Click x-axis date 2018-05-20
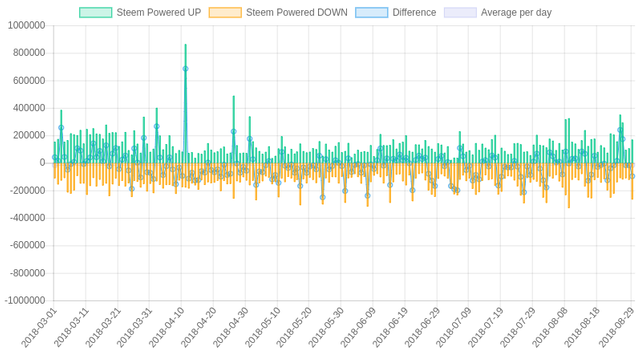Viewport: 640px width, 361px height. pyautogui.click(x=294, y=328)
